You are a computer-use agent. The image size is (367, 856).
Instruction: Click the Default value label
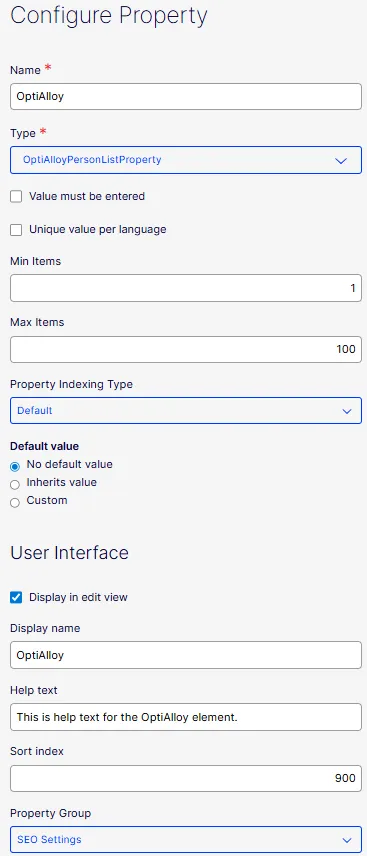point(44,446)
